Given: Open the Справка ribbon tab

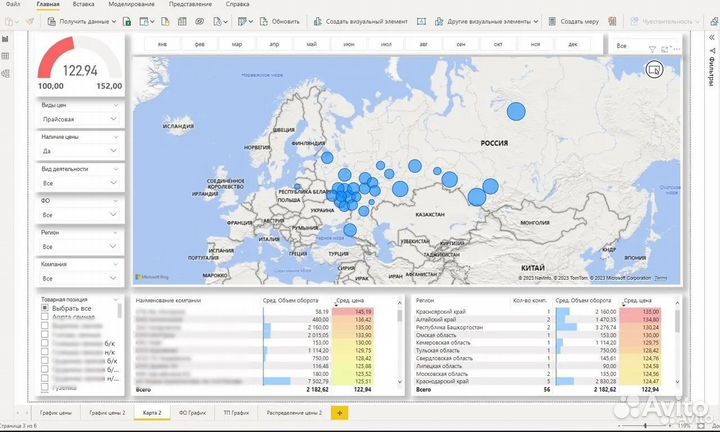Looking at the screenshot, I should click(x=237, y=4).
